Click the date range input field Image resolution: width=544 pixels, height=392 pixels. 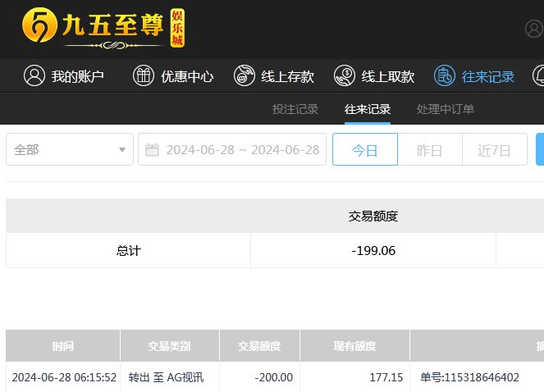pyautogui.click(x=232, y=149)
